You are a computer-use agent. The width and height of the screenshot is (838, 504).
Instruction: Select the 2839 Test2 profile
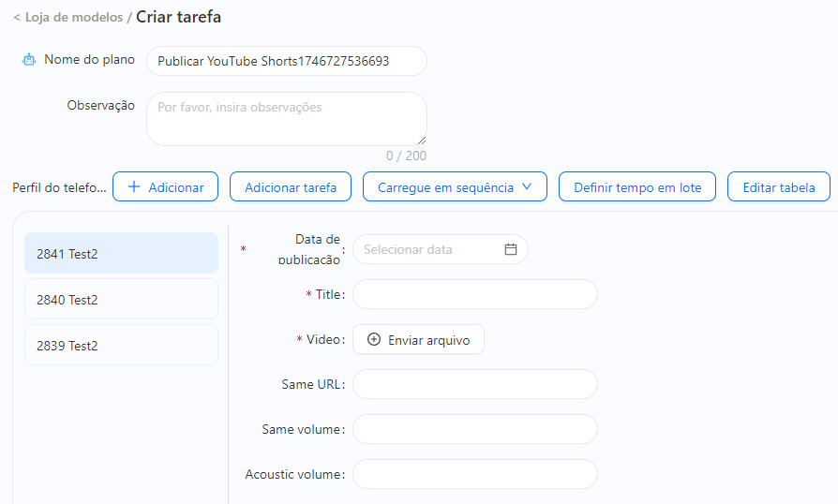[121, 345]
